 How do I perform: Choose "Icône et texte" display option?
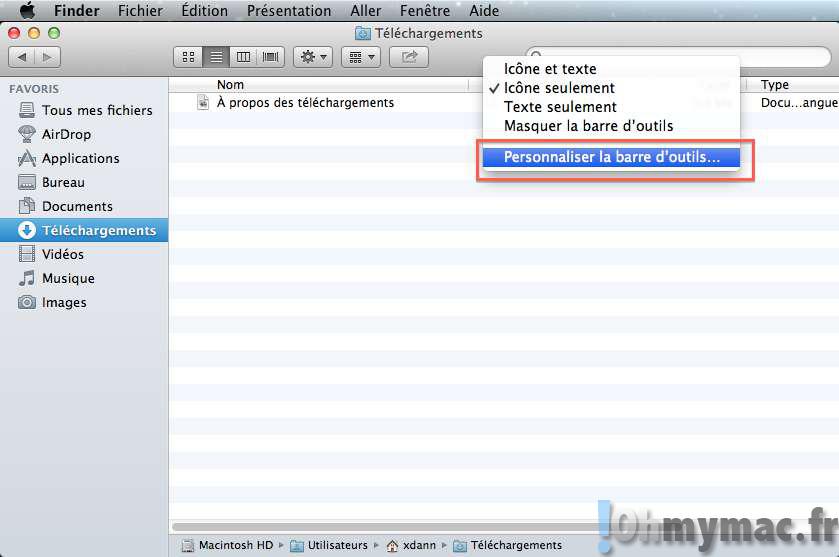tap(550, 69)
